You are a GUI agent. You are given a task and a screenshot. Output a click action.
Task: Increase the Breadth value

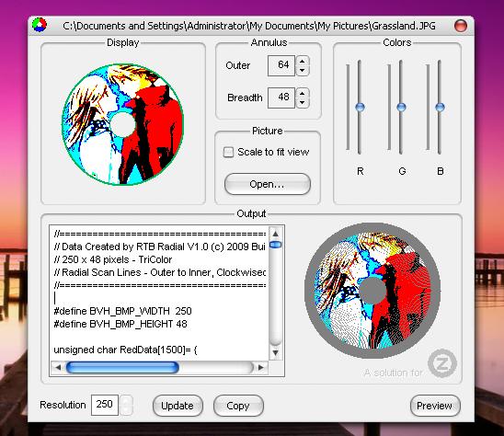point(303,93)
